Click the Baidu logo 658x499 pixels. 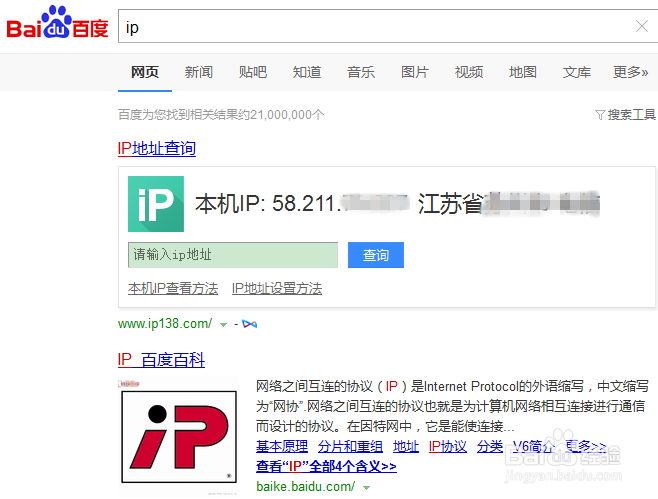[x=57, y=22]
